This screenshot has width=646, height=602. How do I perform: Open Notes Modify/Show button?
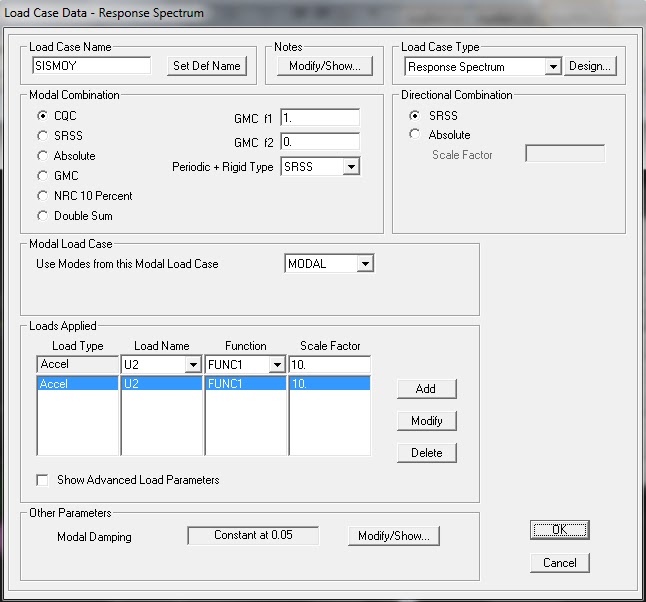[x=325, y=66]
